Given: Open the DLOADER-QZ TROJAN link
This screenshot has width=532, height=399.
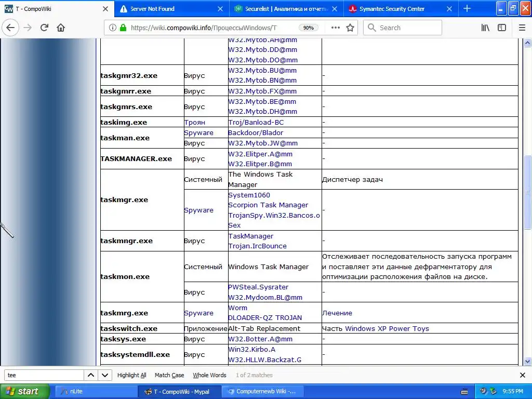Looking at the screenshot, I should click(x=265, y=317).
